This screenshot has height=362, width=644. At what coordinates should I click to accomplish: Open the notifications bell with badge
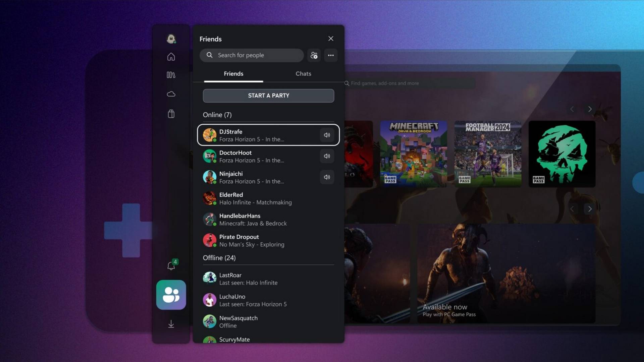[171, 265]
